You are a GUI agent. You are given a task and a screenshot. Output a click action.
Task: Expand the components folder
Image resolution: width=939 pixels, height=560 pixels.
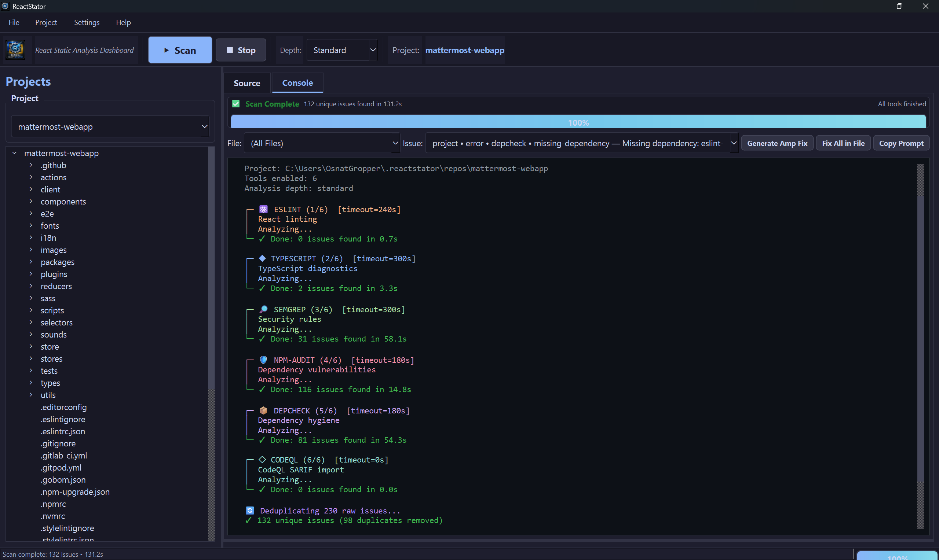(31, 201)
